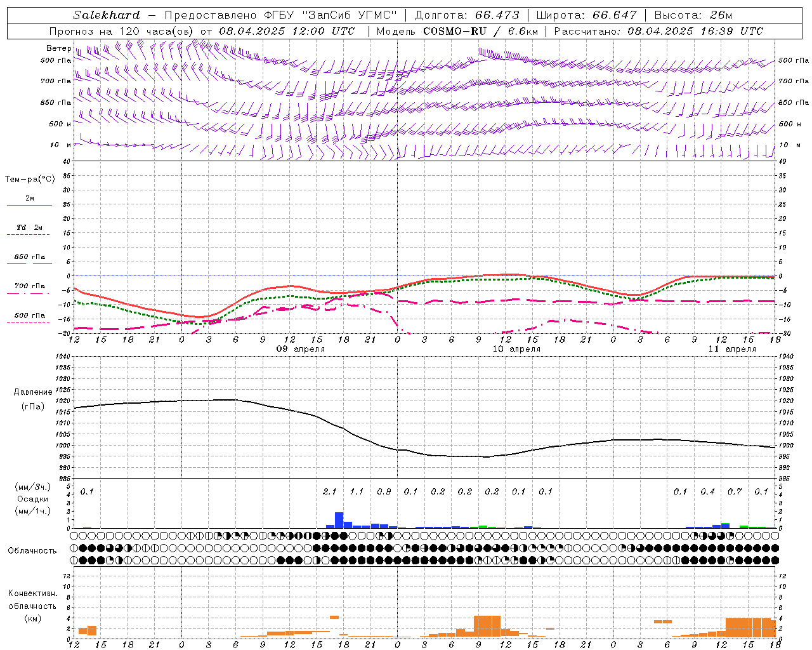This screenshot has width=812, height=650.
Task: Click the 'Облачность' cloud cover label
Action: point(32,550)
